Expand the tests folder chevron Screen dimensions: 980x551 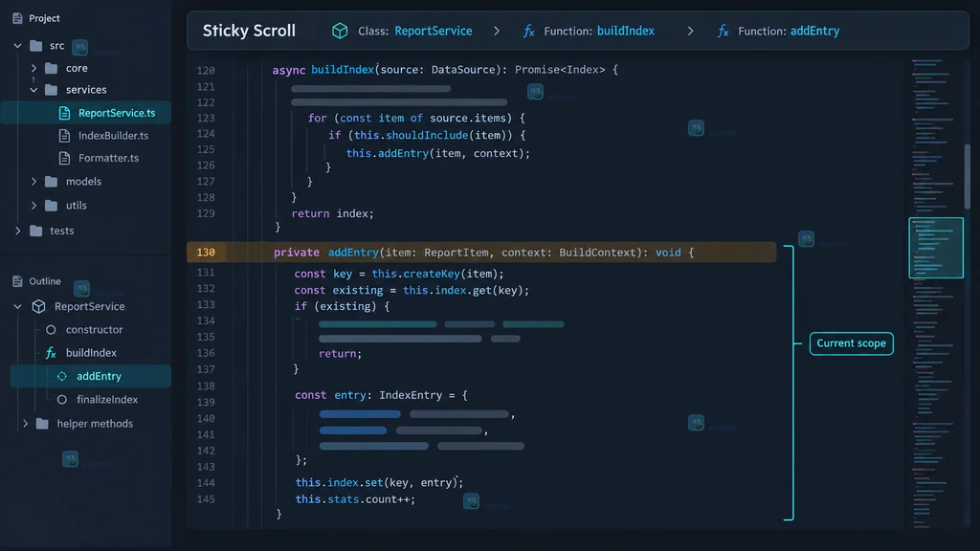point(17,231)
